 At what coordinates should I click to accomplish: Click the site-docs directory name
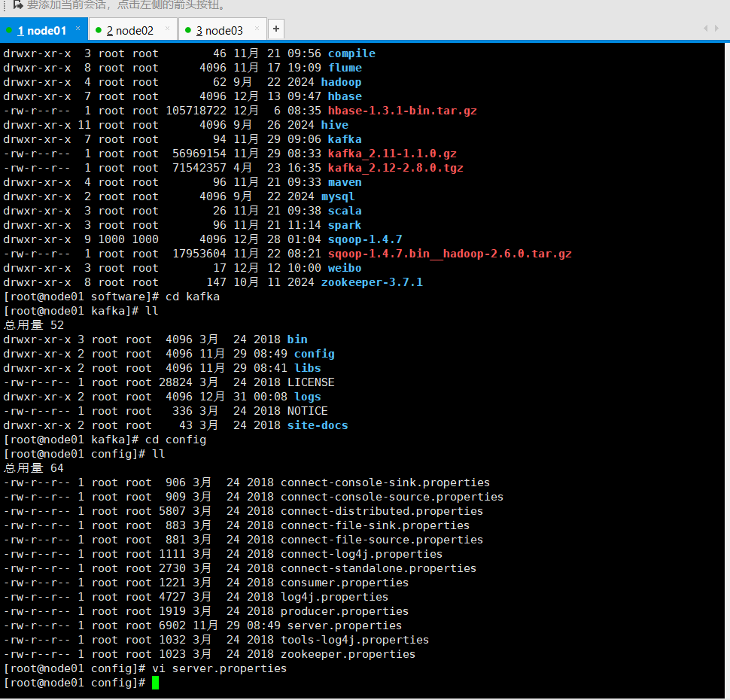click(x=318, y=426)
